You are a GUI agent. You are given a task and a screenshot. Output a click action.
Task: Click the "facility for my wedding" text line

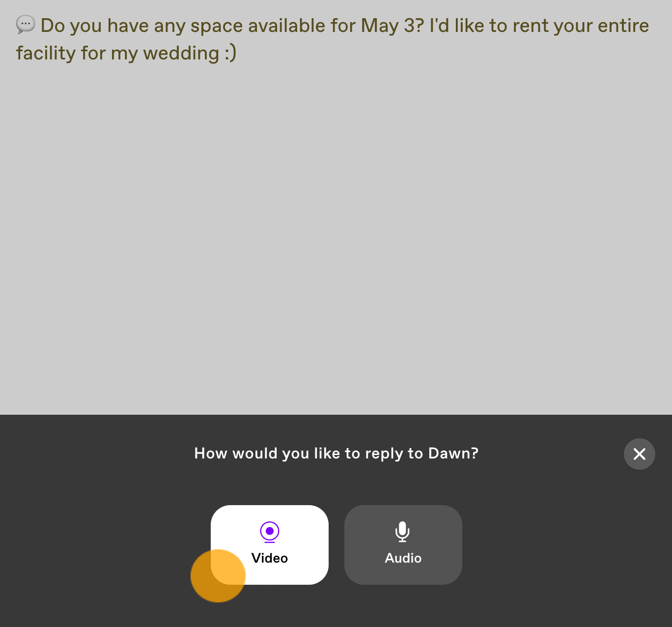click(118, 53)
